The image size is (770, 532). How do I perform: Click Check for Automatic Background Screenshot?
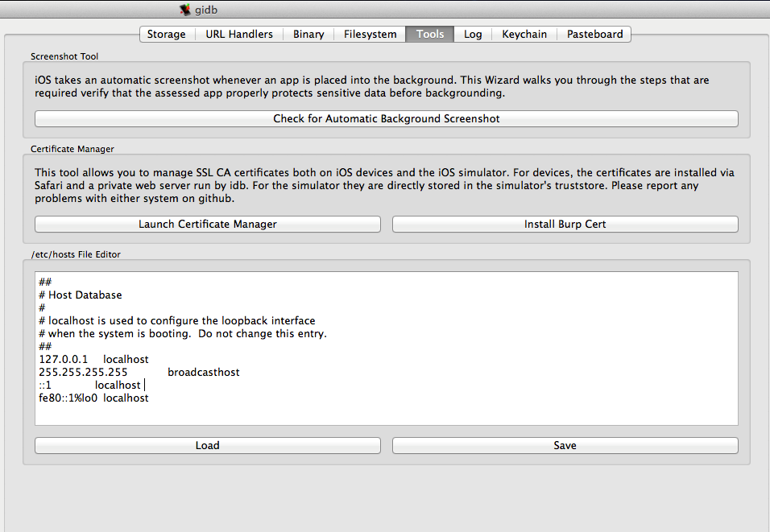[387, 118]
